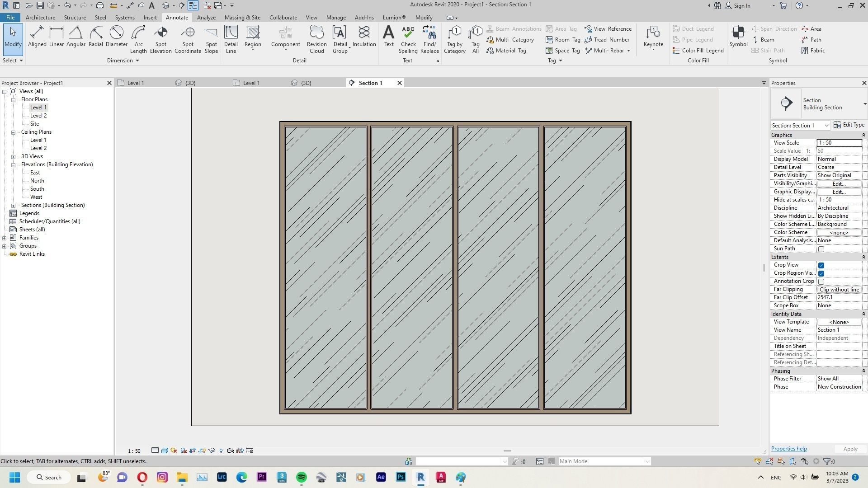Screen dimensions: 868x488
Task: Open the Keynote tool
Action: click(x=653, y=38)
